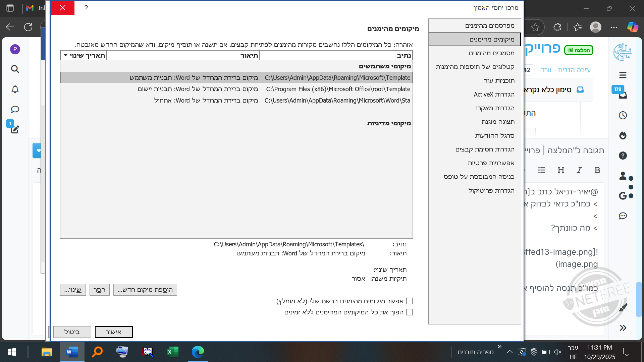644x362 pixels.
Task: Click the recent clock icon in right sidebar
Action: (x=623, y=115)
